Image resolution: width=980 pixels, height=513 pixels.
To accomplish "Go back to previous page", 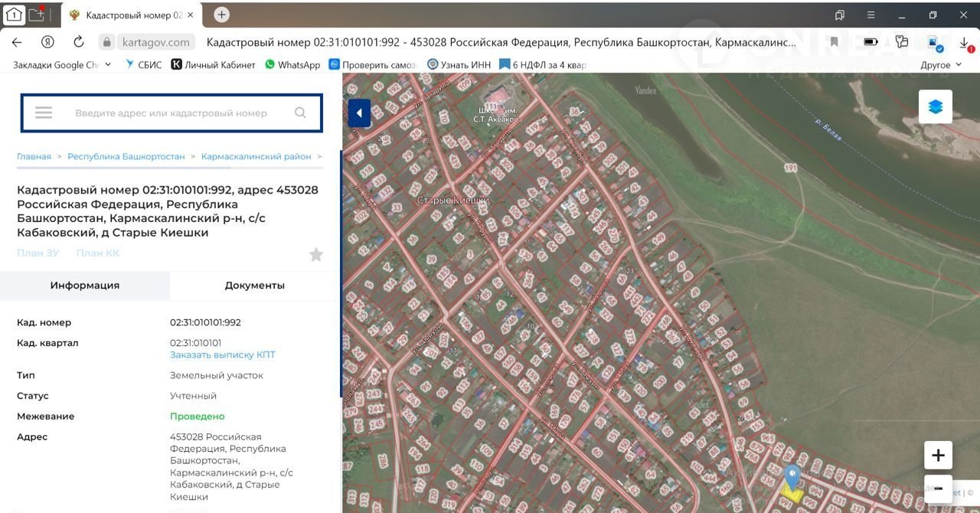I will click(17, 42).
